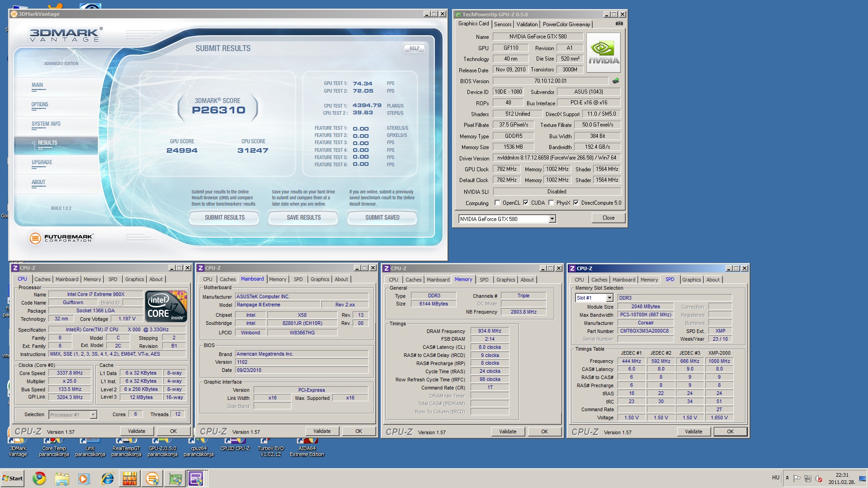Open the SPD tab in the Mainboard CPU-Z window
The width and height of the screenshot is (868, 488).
click(298, 279)
